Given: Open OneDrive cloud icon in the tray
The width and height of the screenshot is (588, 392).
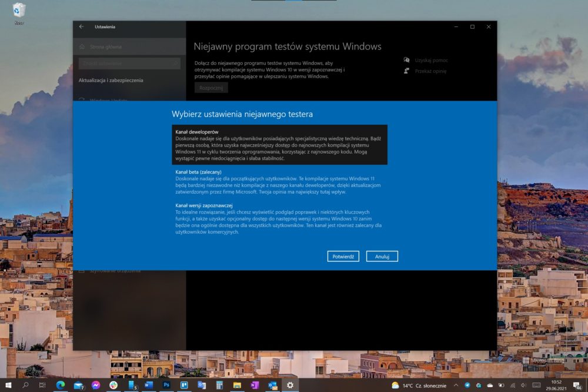Looking at the screenshot, I should coord(490,386).
